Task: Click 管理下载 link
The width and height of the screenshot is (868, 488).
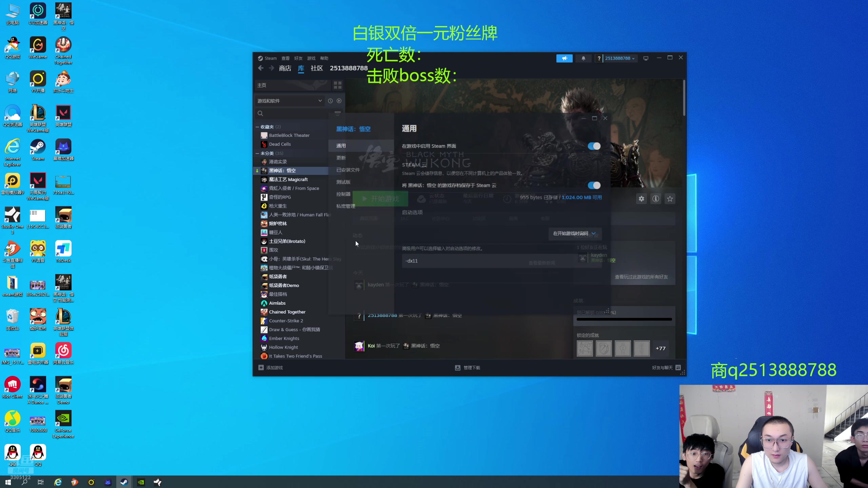Action: coord(468,368)
